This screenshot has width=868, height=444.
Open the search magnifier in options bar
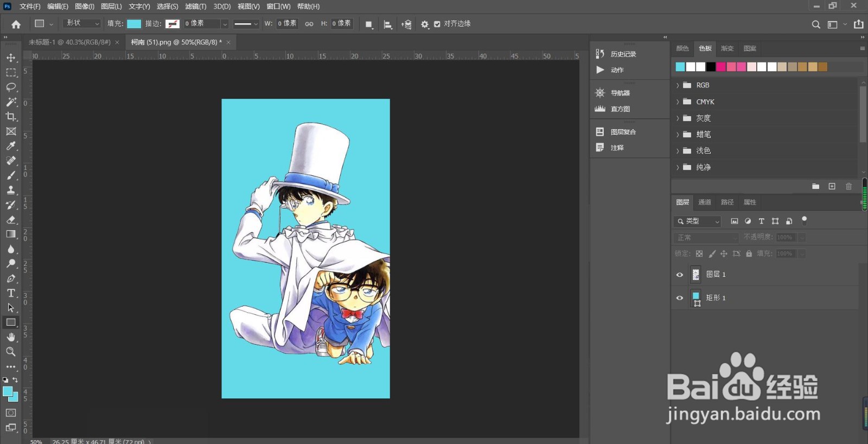pyautogui.click(x=816, y=24)
